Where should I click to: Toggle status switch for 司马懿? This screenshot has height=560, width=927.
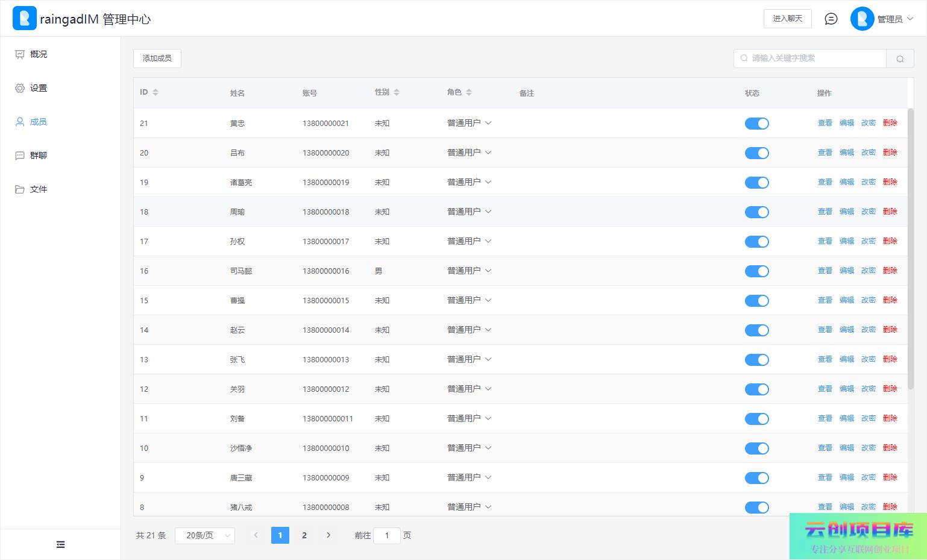click(756, 271)
